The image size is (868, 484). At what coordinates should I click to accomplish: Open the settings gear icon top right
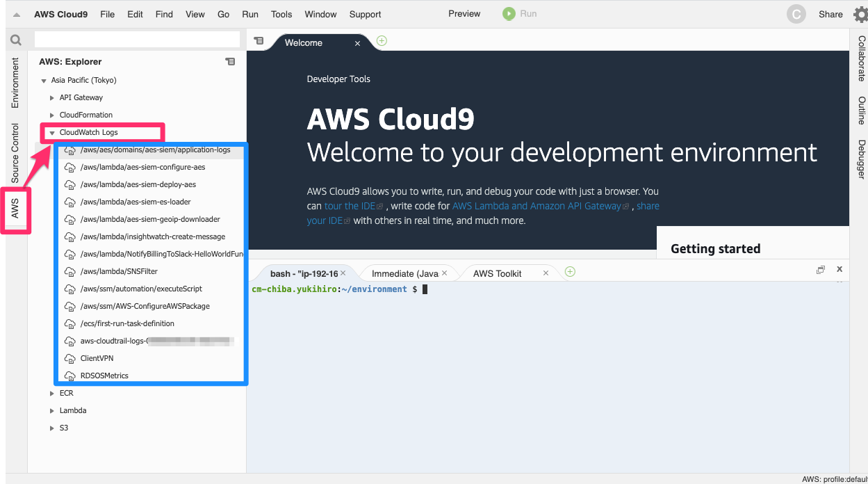(860, 13)
